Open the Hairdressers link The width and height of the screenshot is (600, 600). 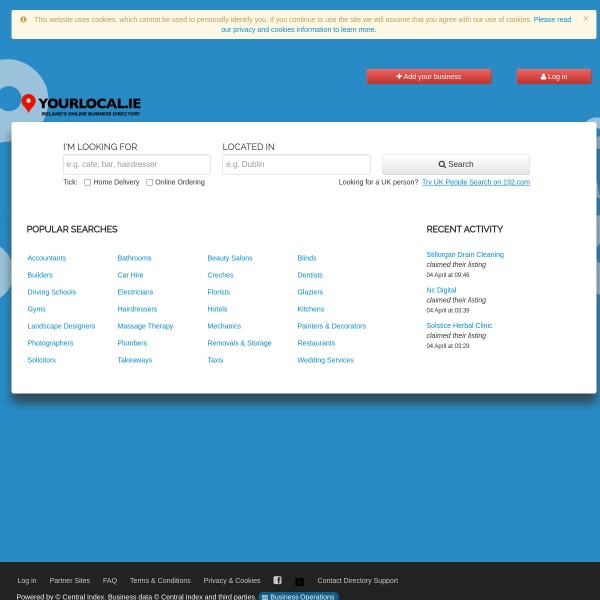click(137, 309)
